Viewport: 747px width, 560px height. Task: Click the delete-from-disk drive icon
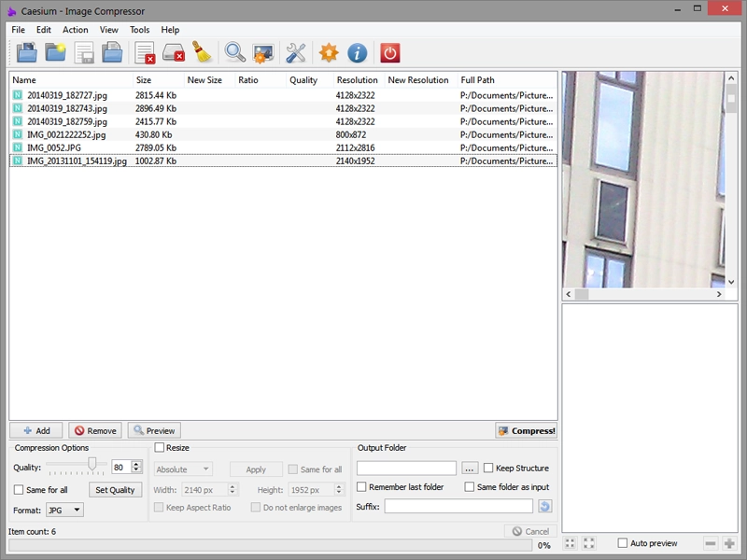pyautogui.click(x=174, y=52)
